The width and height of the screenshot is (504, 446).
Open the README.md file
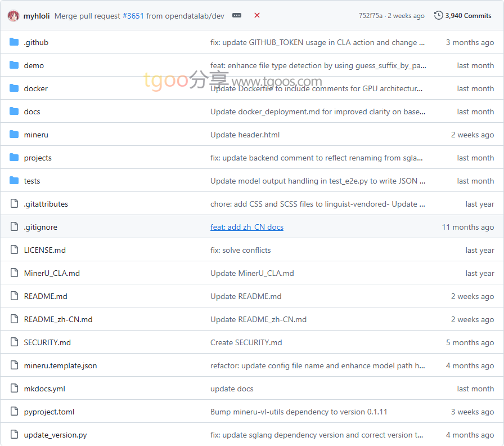[x=46, y=296]
